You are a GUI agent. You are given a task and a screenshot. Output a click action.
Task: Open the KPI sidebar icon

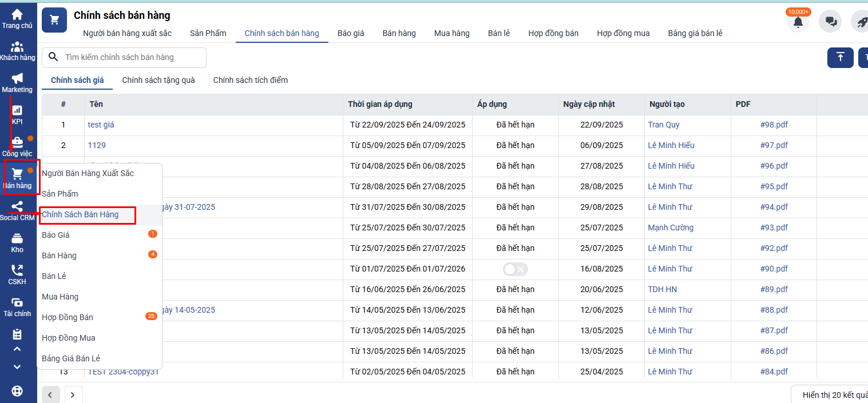(x=17, y=114)
